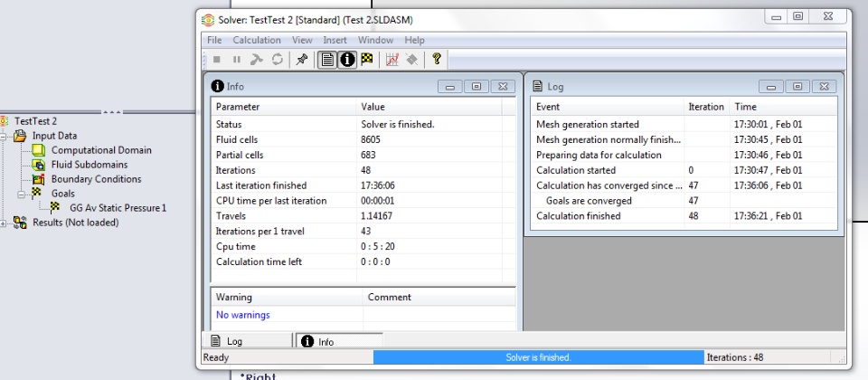868x380 pixels.
Task: Click the yellow question mark Help icon
Action: 436,60
